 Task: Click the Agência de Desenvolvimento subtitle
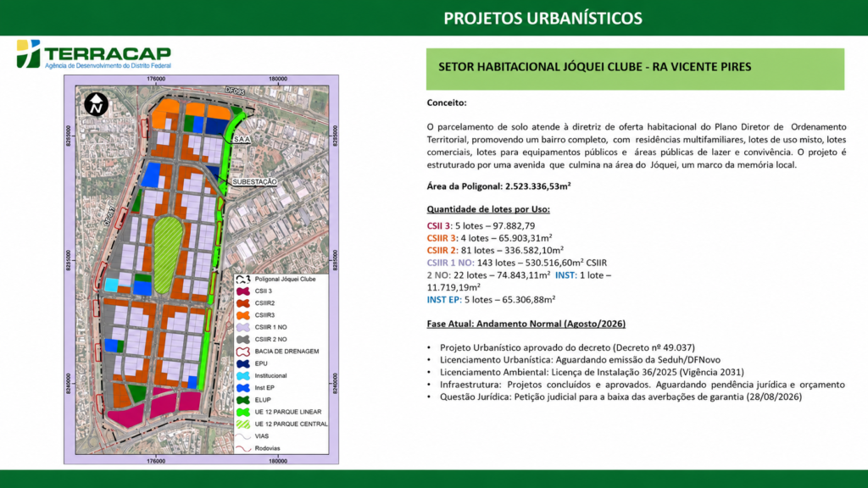pyautogui.click(x=108, y=66)
